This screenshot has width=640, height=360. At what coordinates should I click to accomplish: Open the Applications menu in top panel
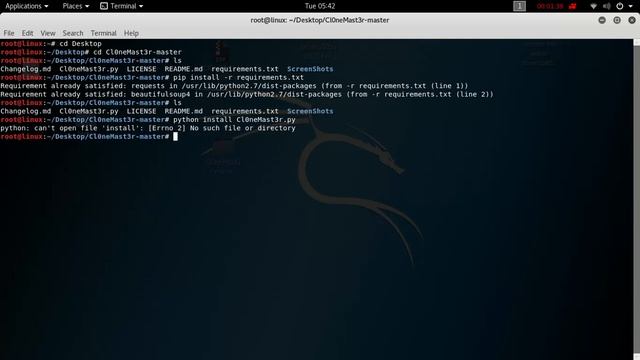click(x=27, y=6)
